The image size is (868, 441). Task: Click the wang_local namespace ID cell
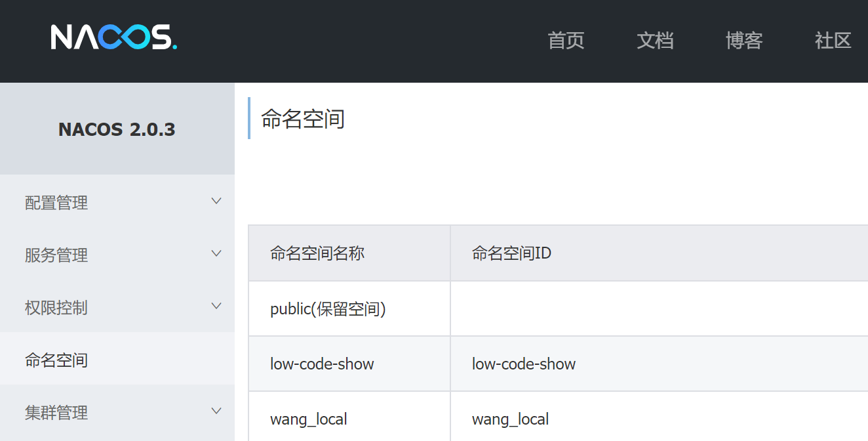510,419
